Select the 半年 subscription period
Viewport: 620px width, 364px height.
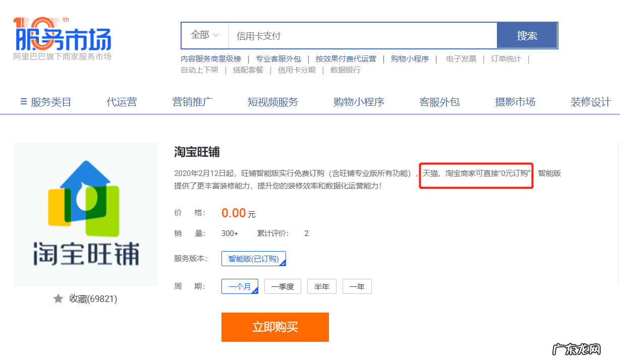coord(321,286)
